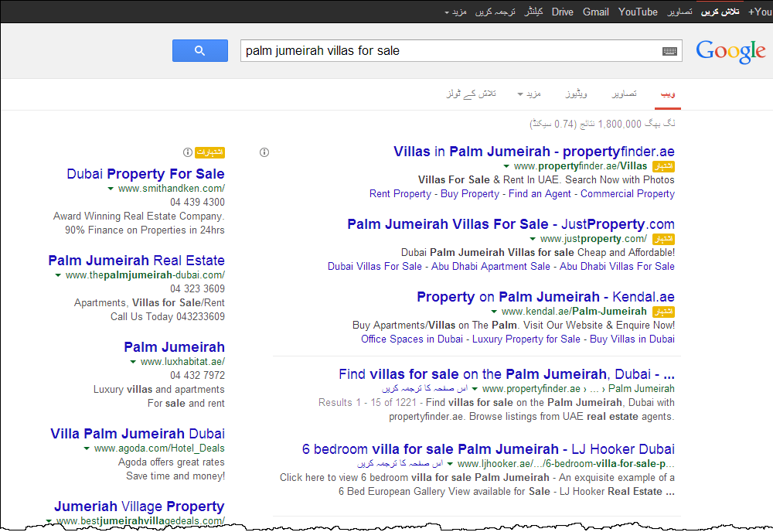
Task: Switch to the ویڈیوز (Videos) results tab
Action: pyautogui.click(x=577, y=94)
